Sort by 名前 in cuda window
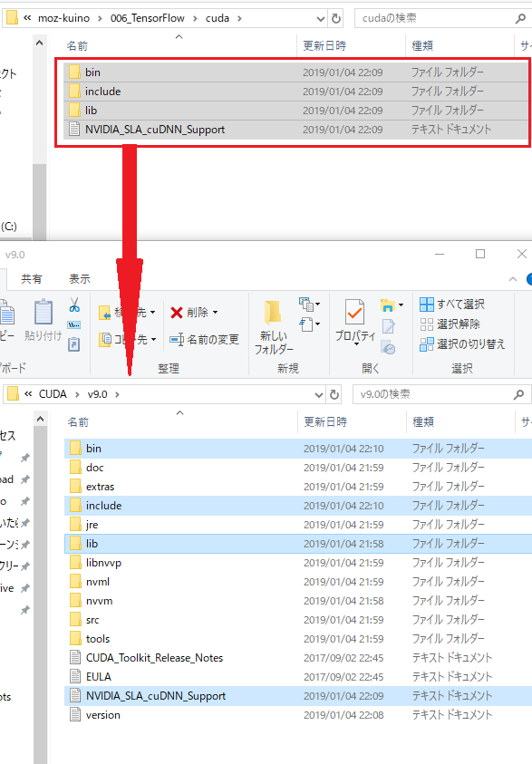Viewport: 532px width, 764px height. (77, 46)
